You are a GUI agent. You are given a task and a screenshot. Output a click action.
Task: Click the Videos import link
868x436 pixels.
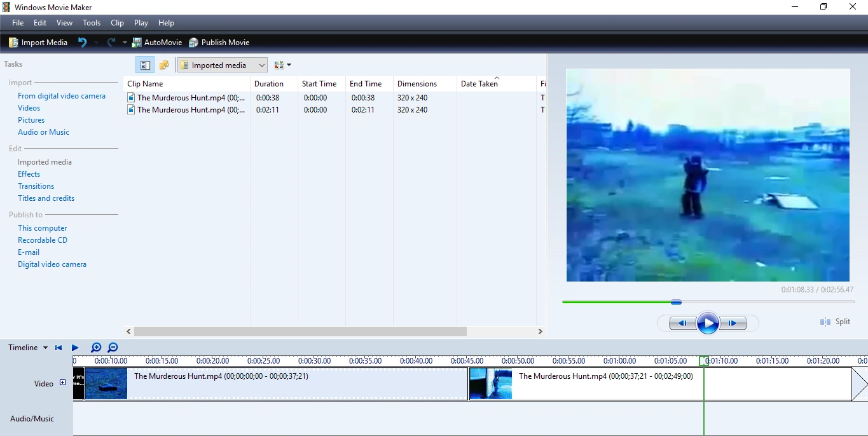[29, 108]
